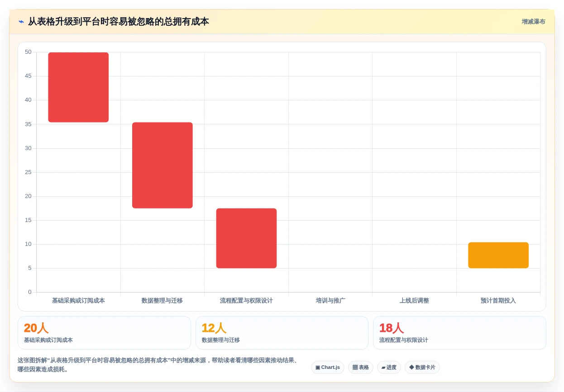Click the red bar for 基础采购或订阅成本

click(x=78, y=87)
